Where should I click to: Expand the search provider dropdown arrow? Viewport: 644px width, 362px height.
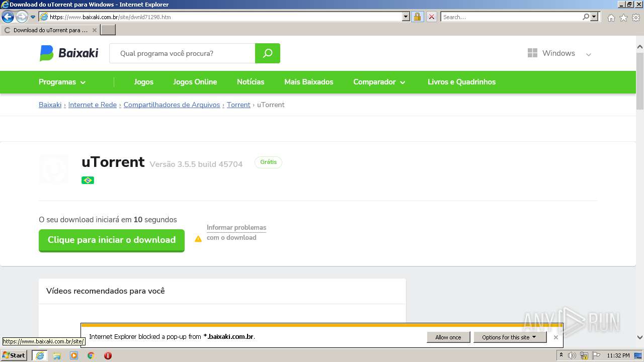pos(595,17)
